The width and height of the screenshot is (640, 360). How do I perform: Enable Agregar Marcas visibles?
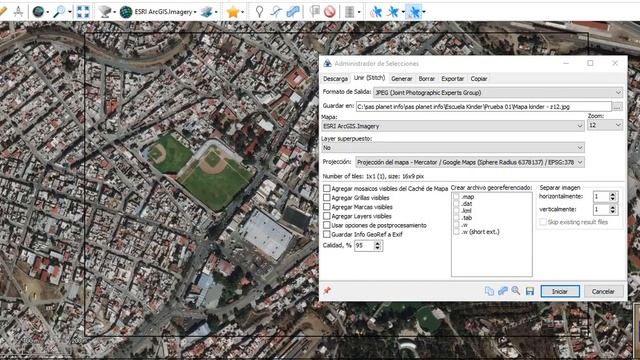point(327,207)
